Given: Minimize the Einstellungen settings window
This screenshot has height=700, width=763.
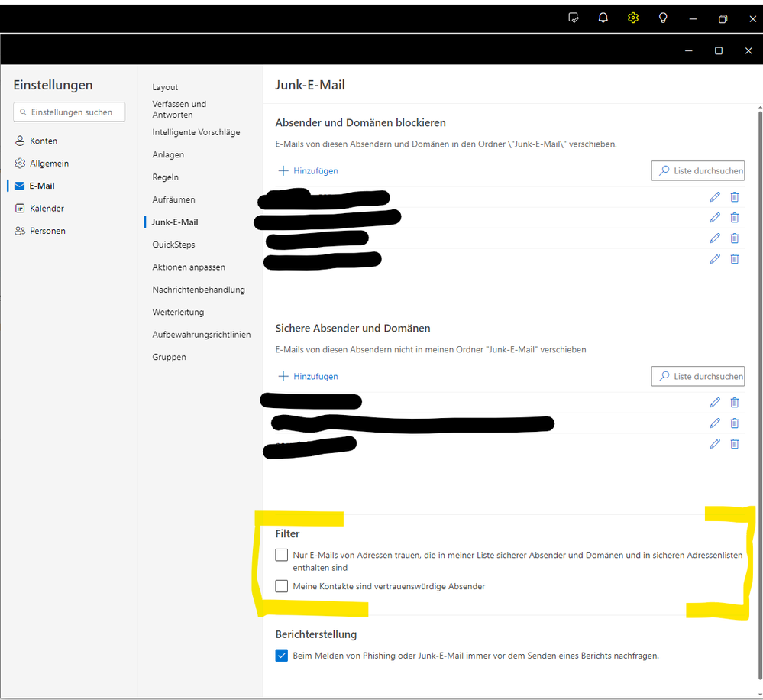Looking at the screenshot, I should [689, 50].
